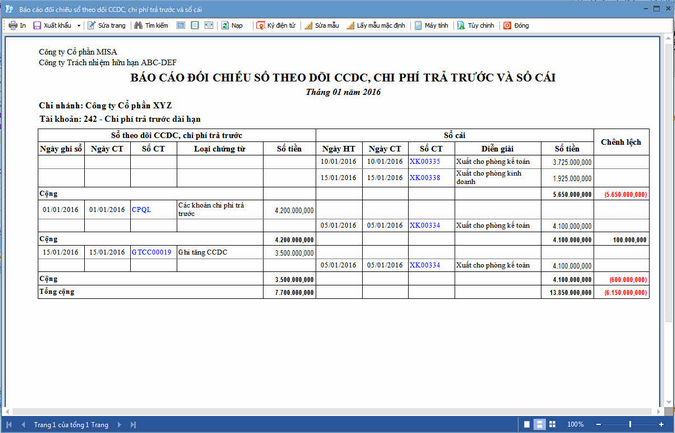Click red difference (5.650.000.000)

click(x=625, y=195)
